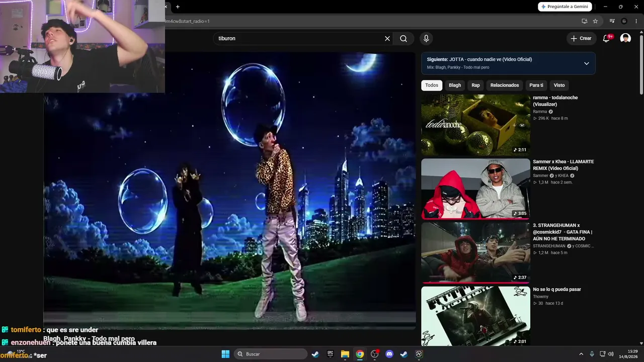
Task: Open the first Steam icon beside Buscar
Action: pos(315,354)
